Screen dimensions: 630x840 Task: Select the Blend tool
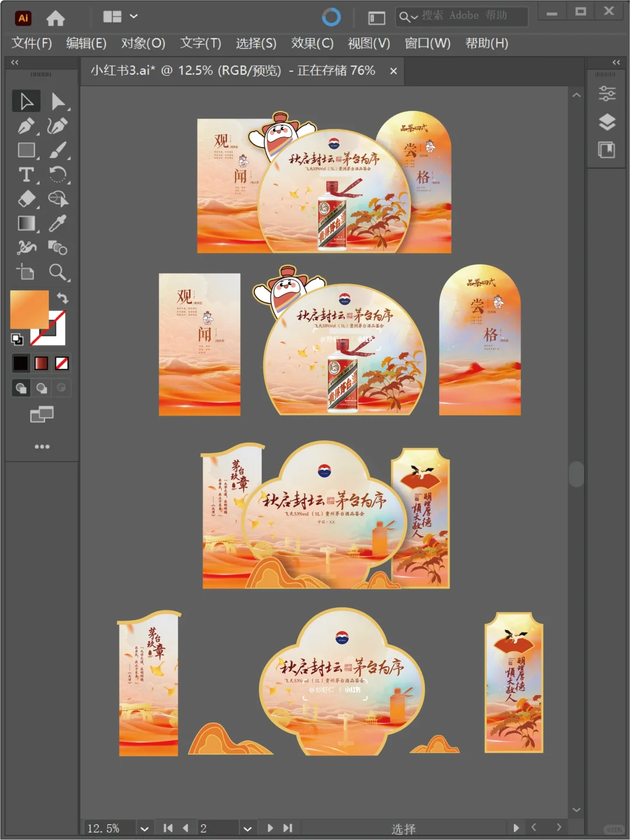(58, 248)
